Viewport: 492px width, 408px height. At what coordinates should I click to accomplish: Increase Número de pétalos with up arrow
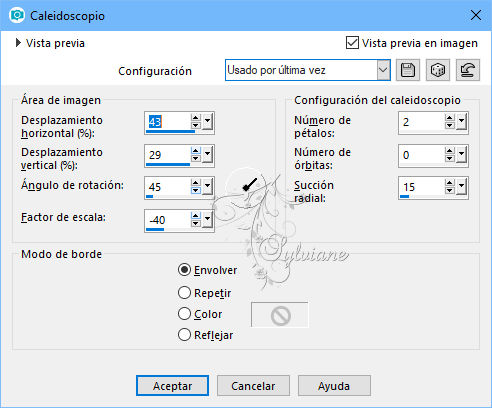coord(449,118)
